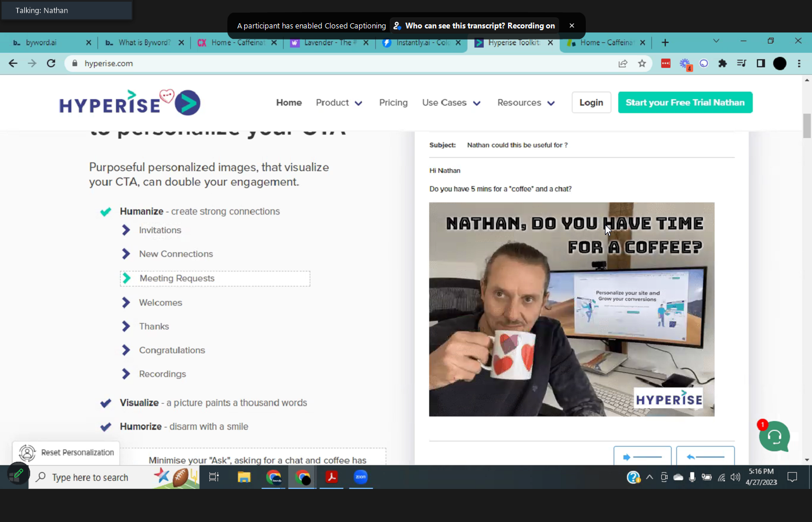This screenshot has height=522, width=812.
Task: Expand the Use Cases dropdown
Action: 451,103
